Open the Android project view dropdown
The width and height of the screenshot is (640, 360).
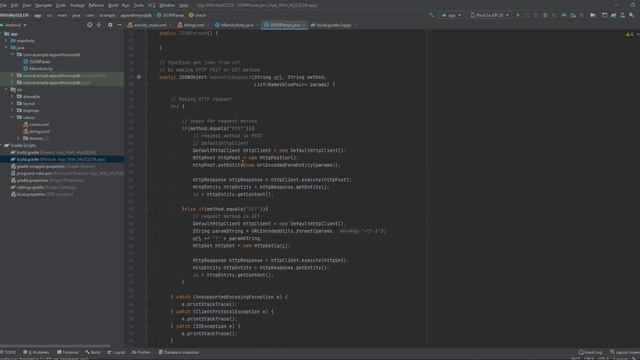13,25
